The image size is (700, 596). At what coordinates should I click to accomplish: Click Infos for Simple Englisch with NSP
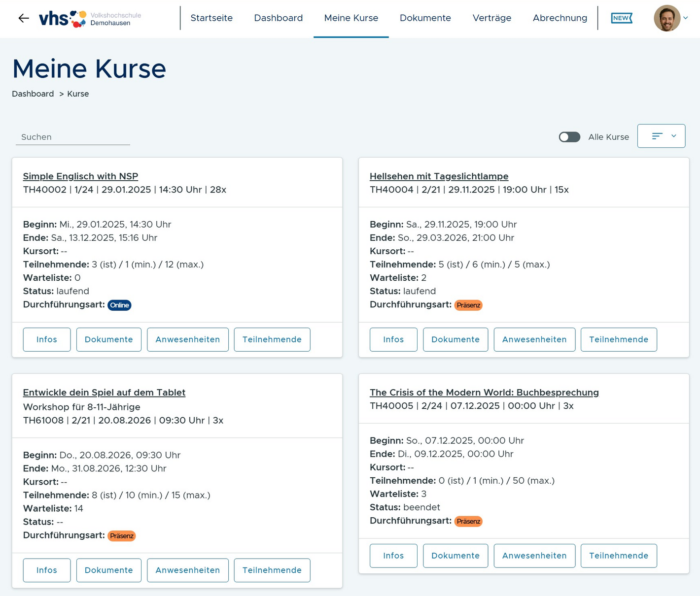pyautogui.click(x=46, y=339)
